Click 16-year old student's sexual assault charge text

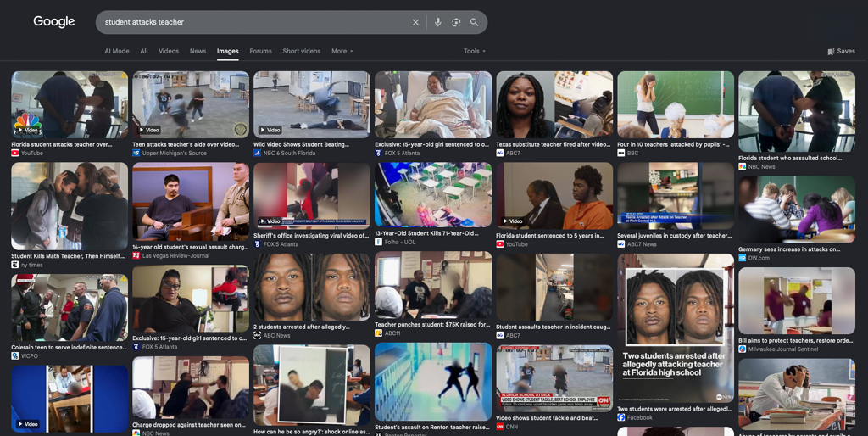tap(190, 247)
